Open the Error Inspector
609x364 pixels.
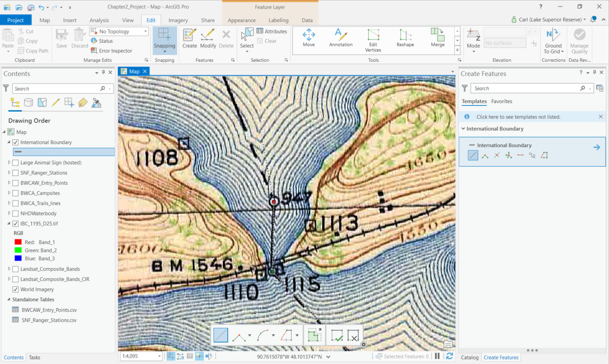111,51
